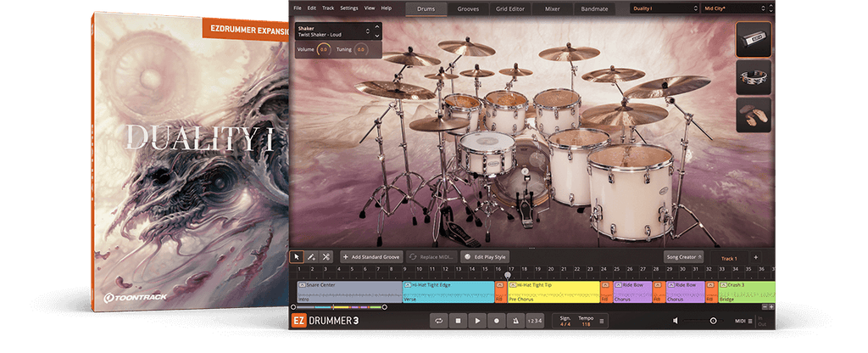
Task: Select the pencil draw tool
Action: pyautogui.click(x=311, y=257)
